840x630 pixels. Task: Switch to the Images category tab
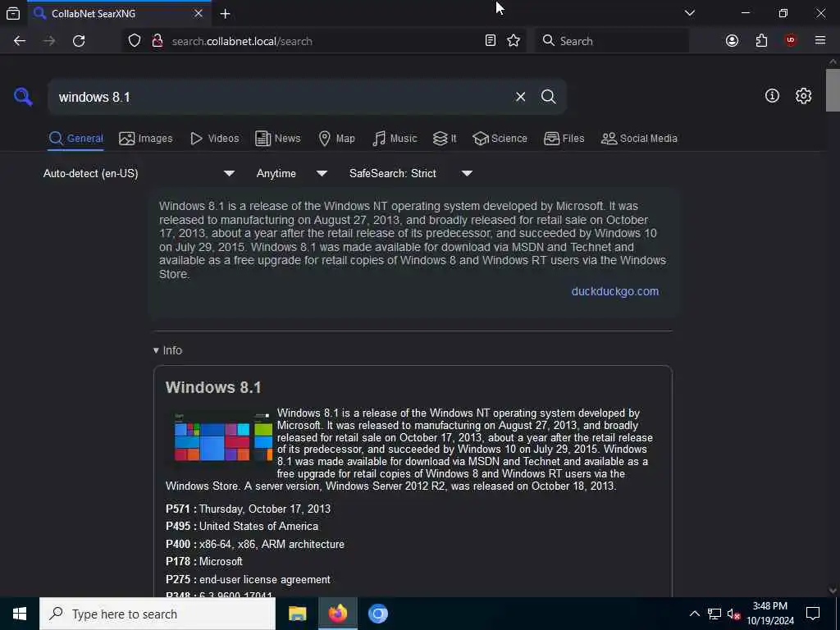click(146, 138)
